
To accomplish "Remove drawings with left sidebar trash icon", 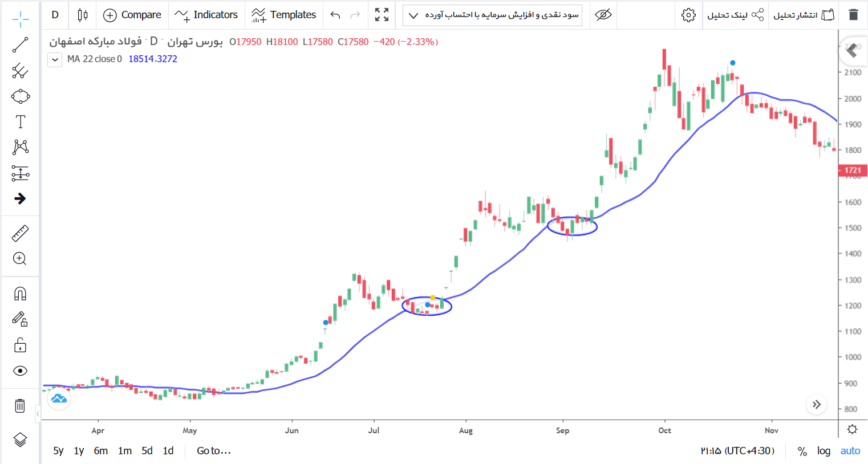I will point(20,405).
